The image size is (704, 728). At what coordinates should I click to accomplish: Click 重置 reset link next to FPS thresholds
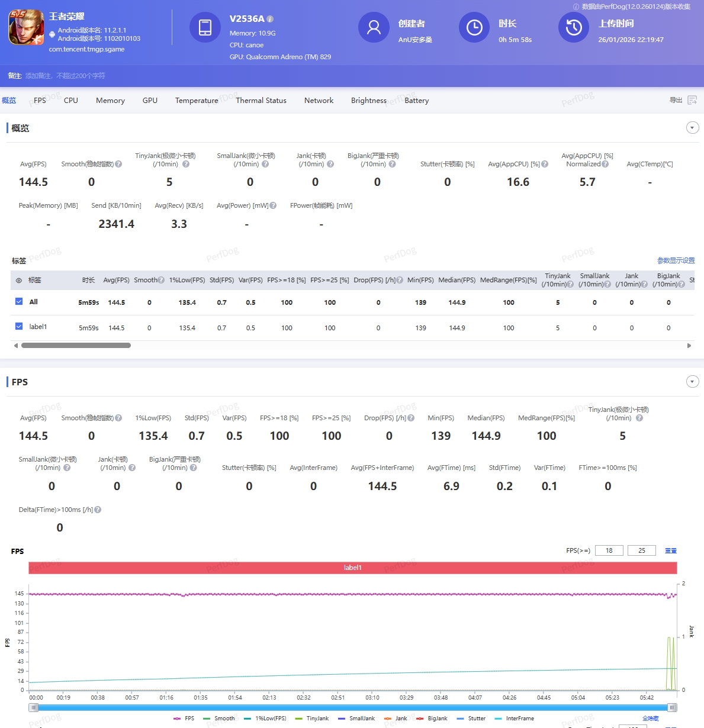point(671,550)
